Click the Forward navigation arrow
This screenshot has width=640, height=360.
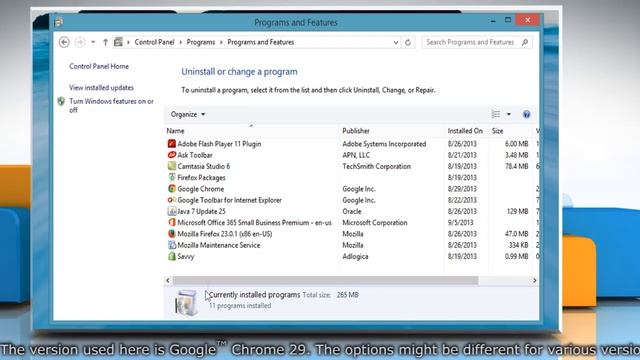point(80,42)
